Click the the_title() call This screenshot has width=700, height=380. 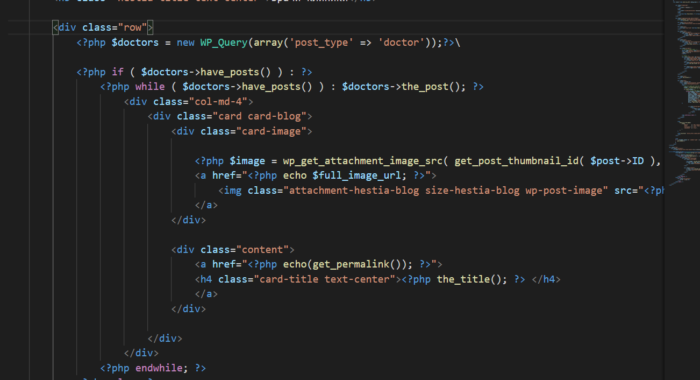pyautogui.click(x=469, y=280)
